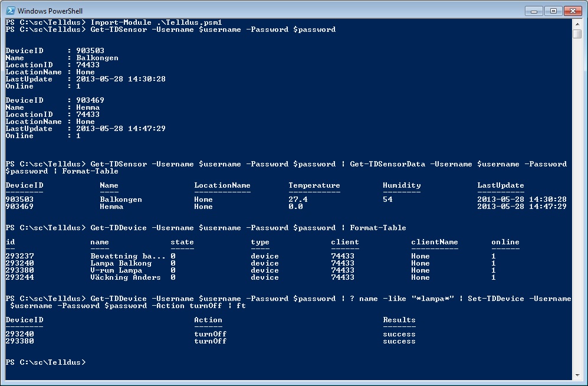Click the temperature value 0.0

click(x=295, y=207)
